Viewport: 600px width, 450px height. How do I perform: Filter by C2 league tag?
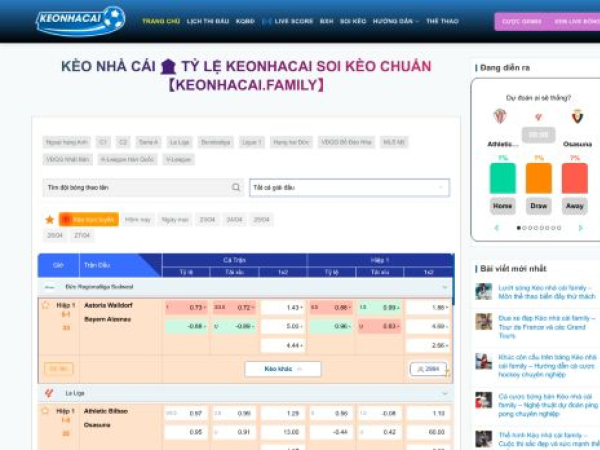tap(123, 142)
